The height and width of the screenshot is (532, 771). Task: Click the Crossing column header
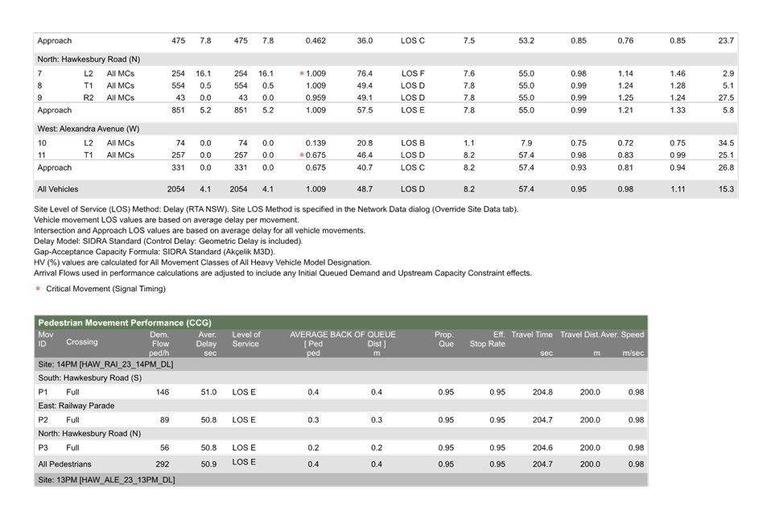82,343
